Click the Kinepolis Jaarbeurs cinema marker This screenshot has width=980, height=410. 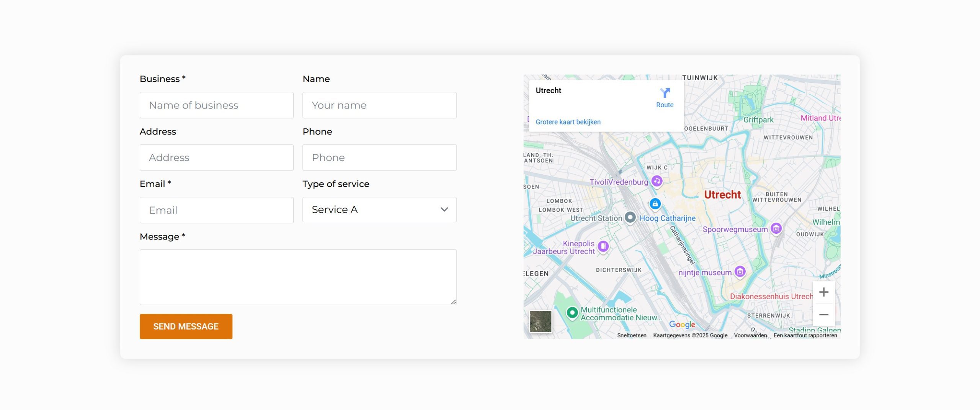pyautogui.click(x=603, y=246)
